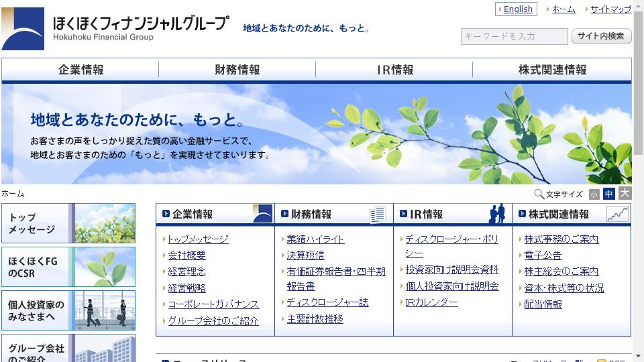Open the 決算短信 link
Screen dimensions: 644x362
(305, 255)
